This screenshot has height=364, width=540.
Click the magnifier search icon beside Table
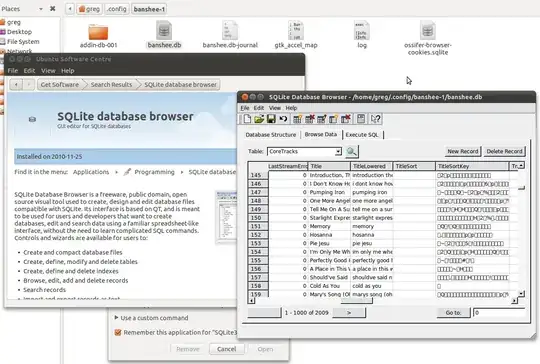pos(351,151)
